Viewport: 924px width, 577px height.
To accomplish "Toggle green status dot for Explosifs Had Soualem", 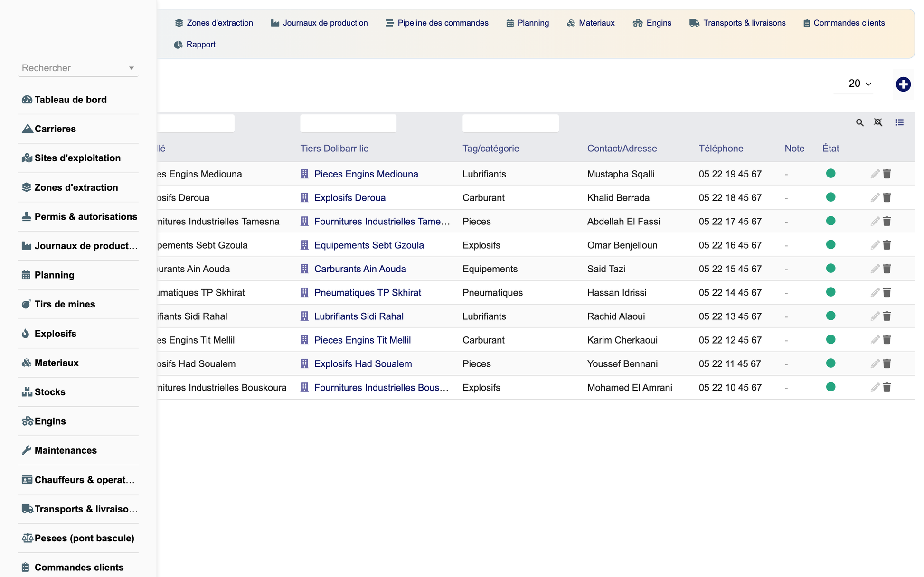I will tap(830, 363).
